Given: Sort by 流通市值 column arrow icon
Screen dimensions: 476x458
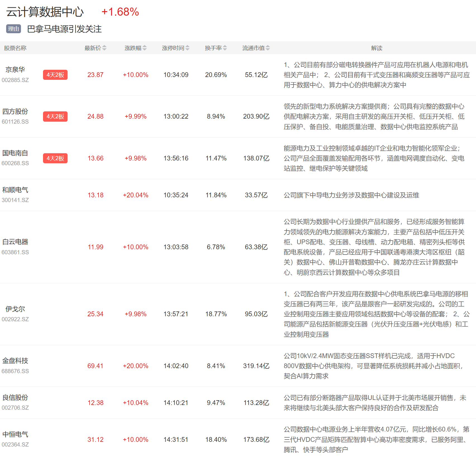Looking at the screenshot, I should pyautogui.click(x=268, y=48).
